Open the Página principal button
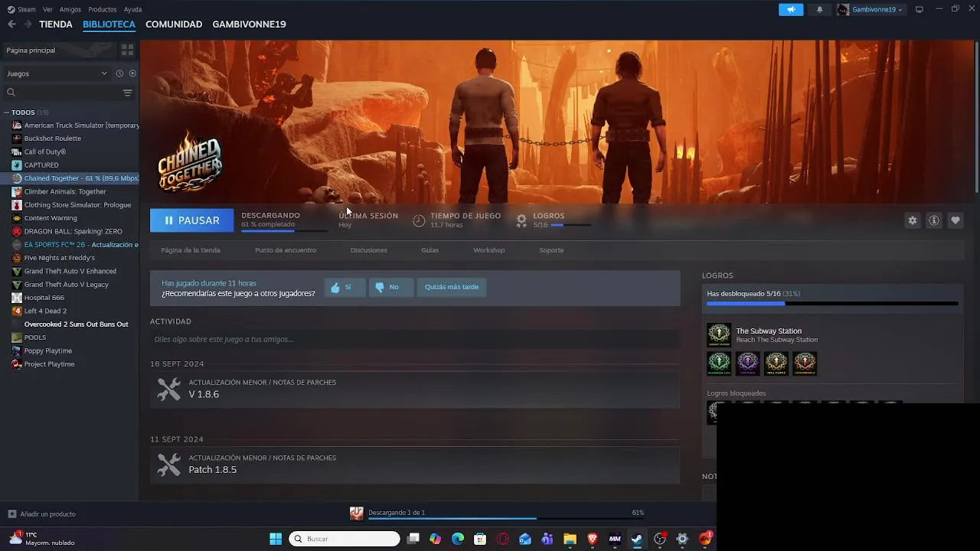 coord(58,50)
